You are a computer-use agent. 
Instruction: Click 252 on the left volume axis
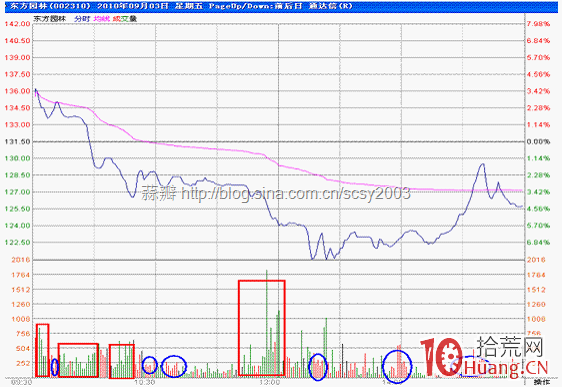[23, 363]
